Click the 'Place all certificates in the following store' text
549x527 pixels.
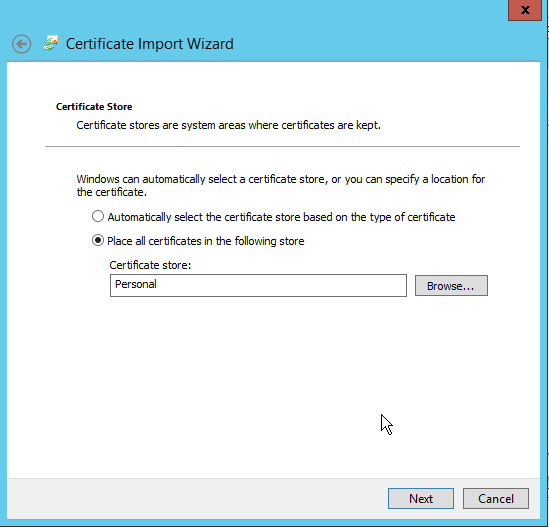(206, 241)
